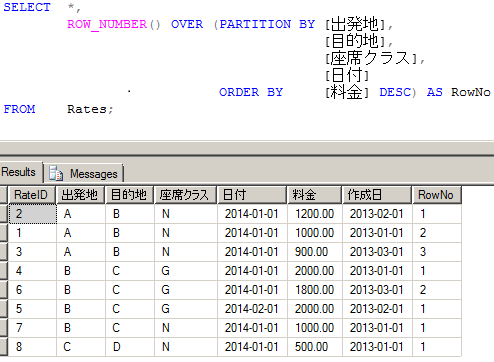
Task: Select the 目的地 column header
Action: [129, 195]
